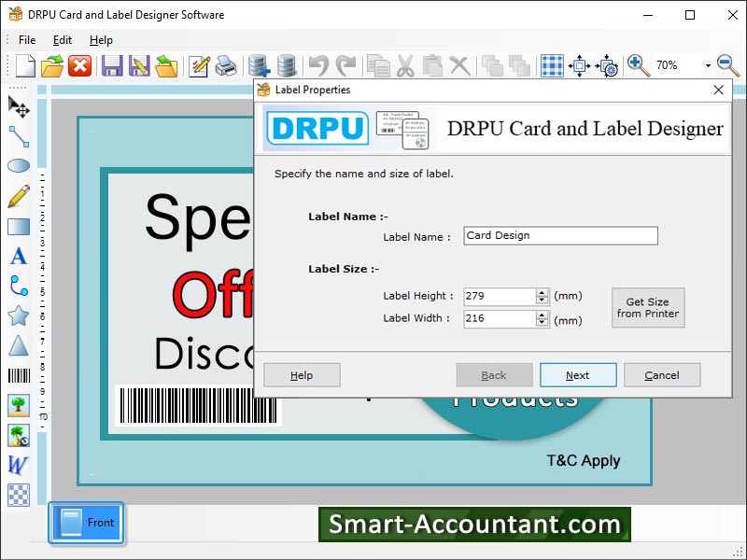Click Get Size from Printer button

click(648, 308)
